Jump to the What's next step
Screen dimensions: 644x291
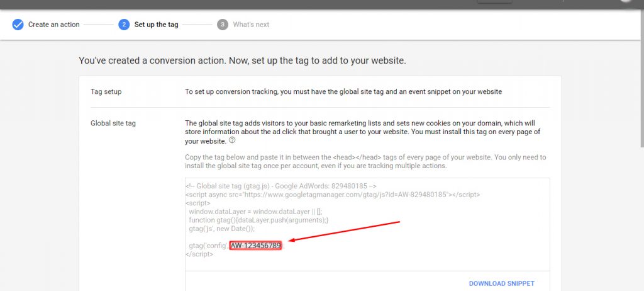tap(251, 25)
